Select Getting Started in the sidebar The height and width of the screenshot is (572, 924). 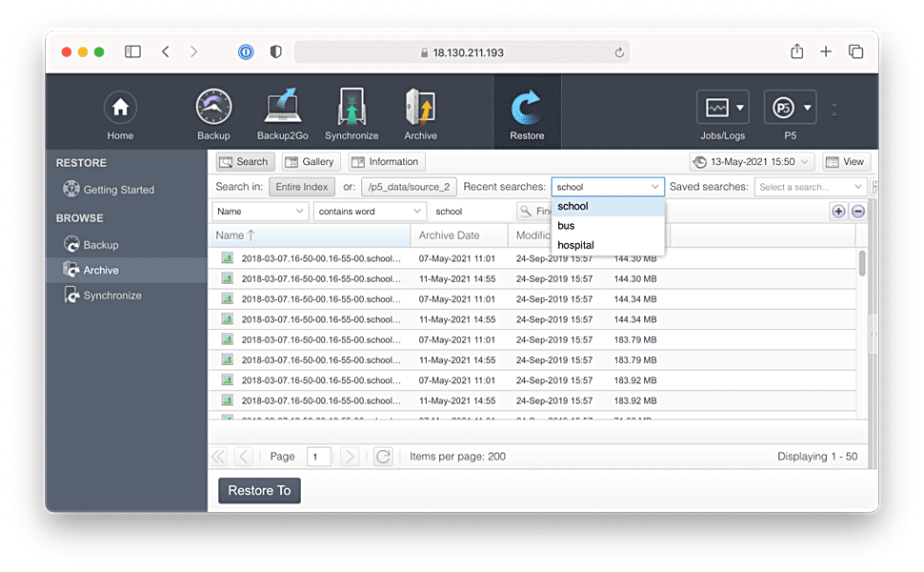[118, 190]
